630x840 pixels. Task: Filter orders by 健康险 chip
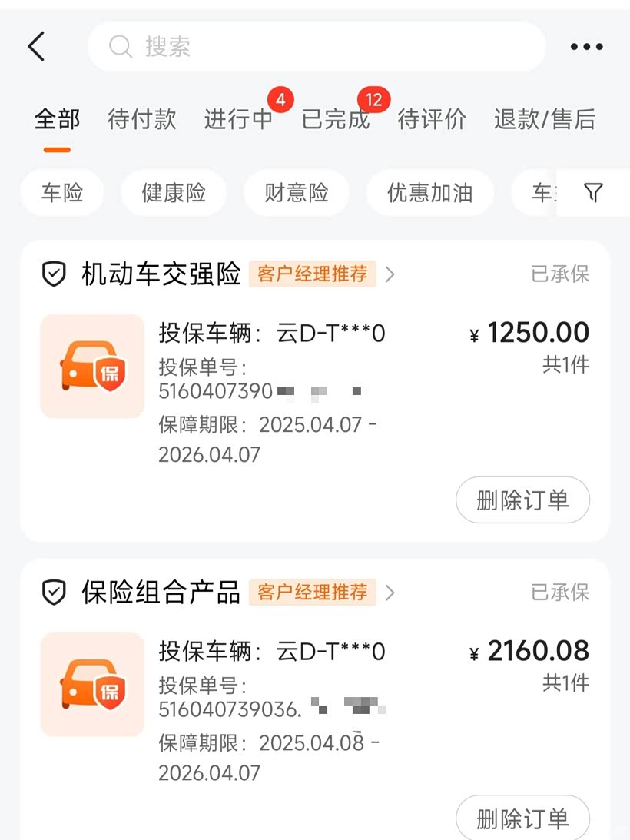coord(174,193)
